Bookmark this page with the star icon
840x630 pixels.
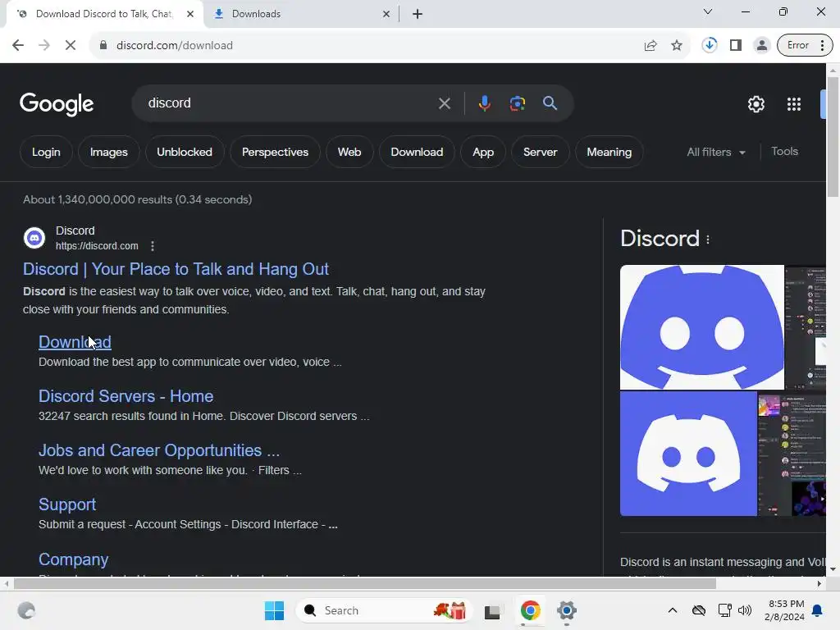[677, 45]
